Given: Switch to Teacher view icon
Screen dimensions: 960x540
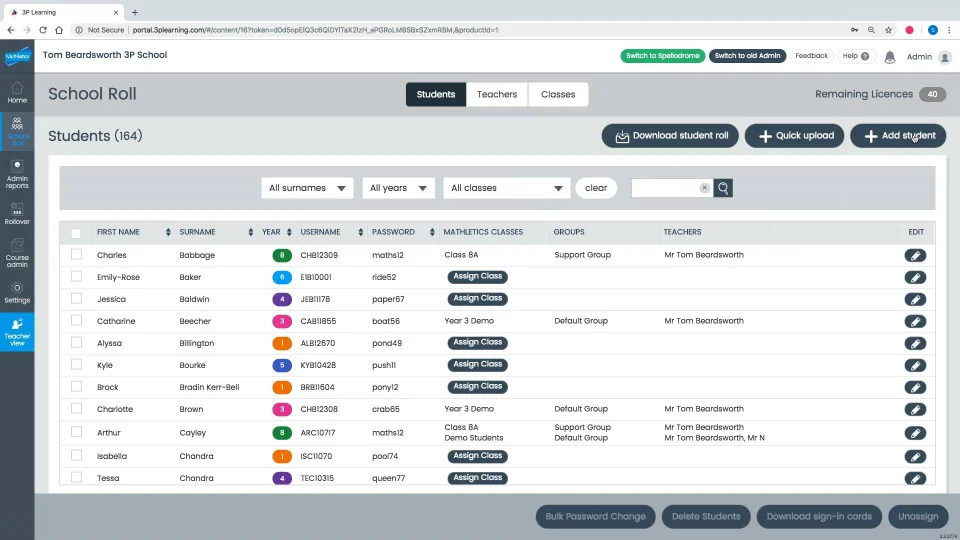Looking at the screenshot, I should click(x=17, y=332).
